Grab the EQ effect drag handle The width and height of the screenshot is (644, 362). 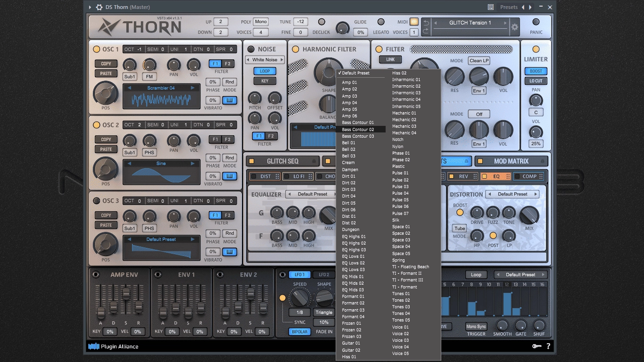pyautogui.click(x=508, y=176)
